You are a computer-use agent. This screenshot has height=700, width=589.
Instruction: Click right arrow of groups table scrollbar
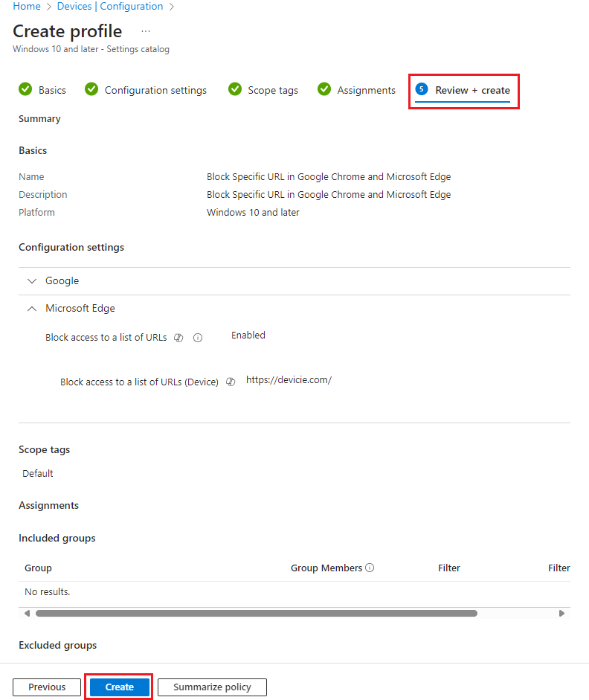click(x=562, y=614)
